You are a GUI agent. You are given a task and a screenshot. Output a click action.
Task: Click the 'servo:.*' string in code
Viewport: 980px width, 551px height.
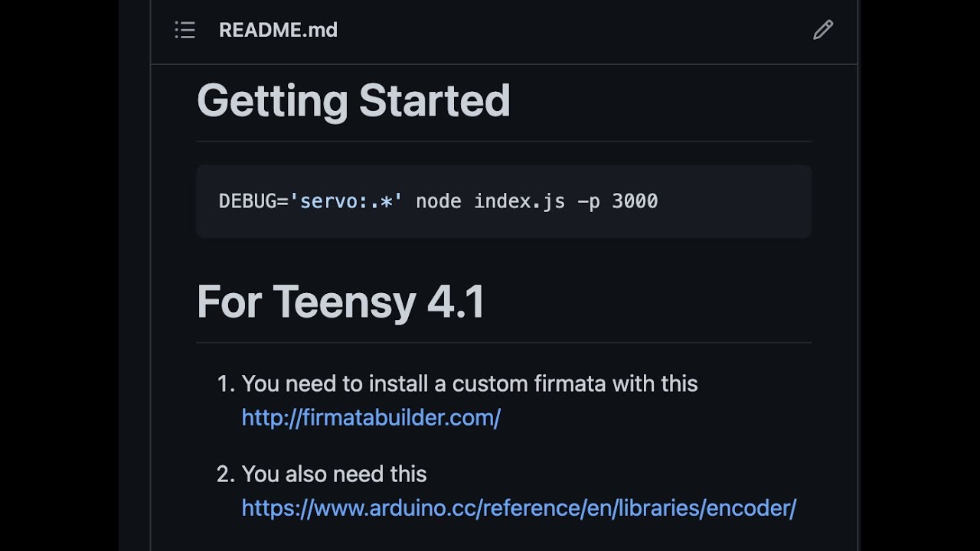click(x=346, y=201)
